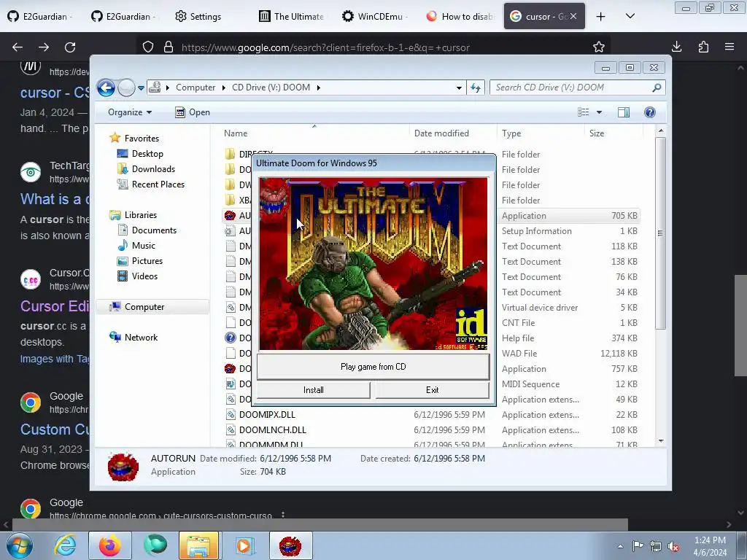Open Firefox application menu
The width and height of the screenshot is (747, 560).
pos(729,47)
